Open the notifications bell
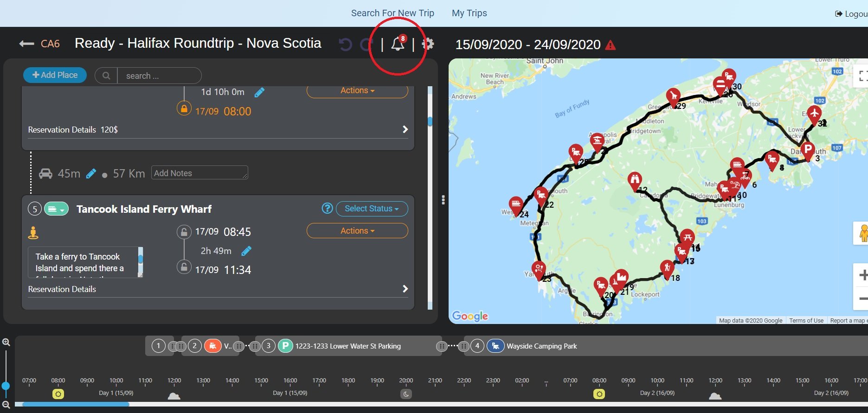The width and height of the screenshot is (868, 413). pos(398,44)
